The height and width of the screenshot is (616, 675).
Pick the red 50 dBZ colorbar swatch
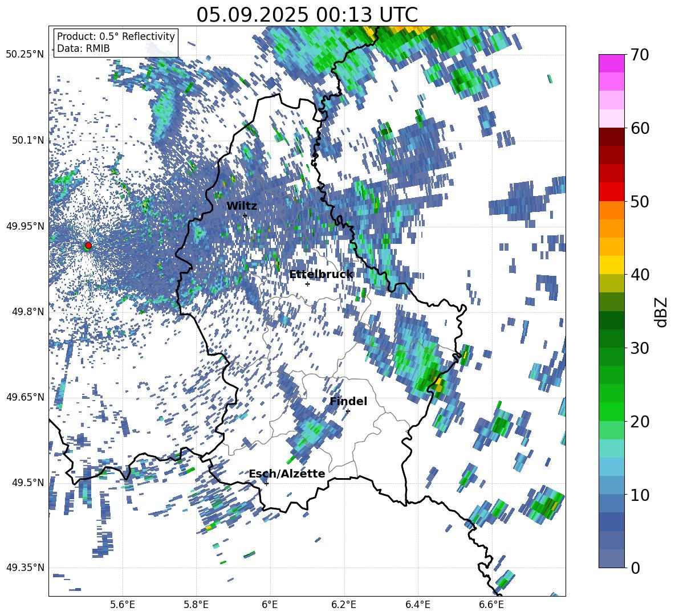[611, 192]
